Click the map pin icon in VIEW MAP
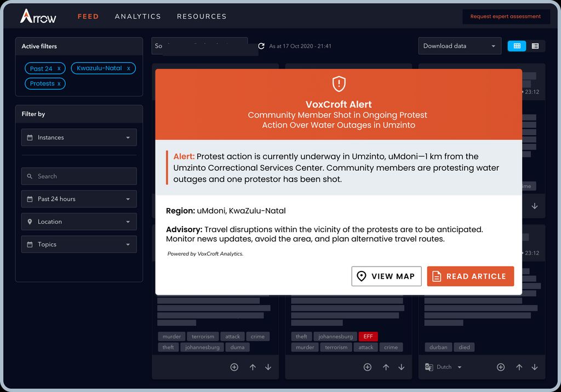Image resolution: width=561 pixels, height=392 pixels. [362, 276]
